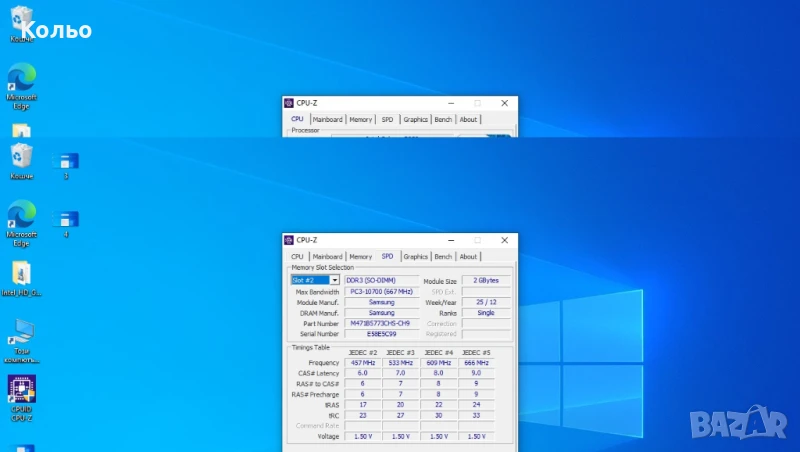Image resolution: width=800 pixels, height=452 pixels.
Task: Switch to Memory tab in lower CPU-Z window
Action: 360,257
